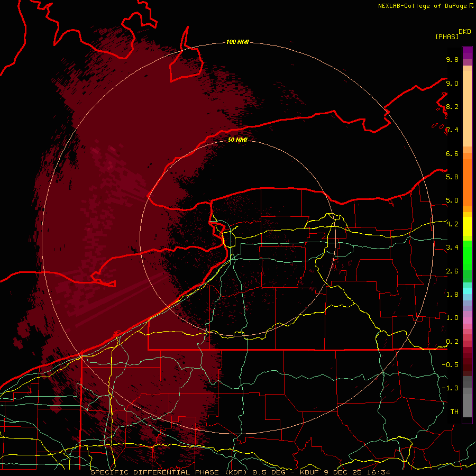
Task: Click the -0.5 scale value
Action: [450, 364]
